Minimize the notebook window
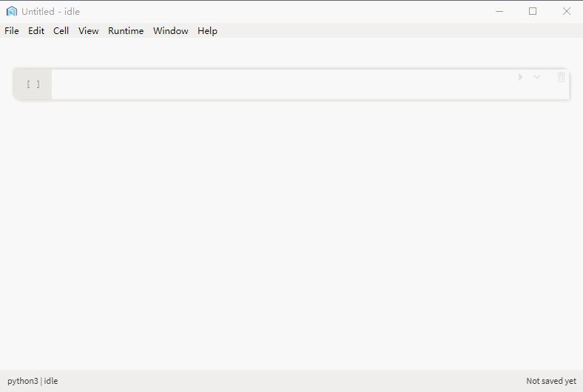Viewport: 583px width, 392px height. click(499, 11)
